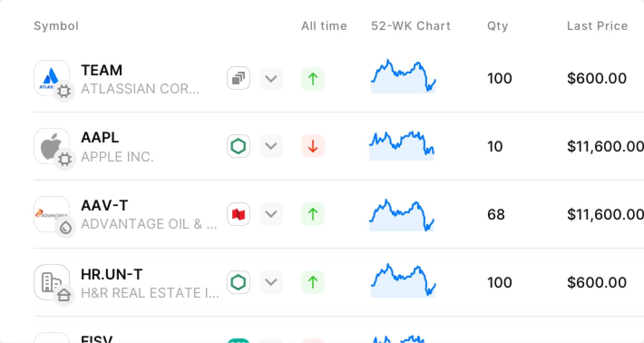
Task: Click the All time column header
Action: point(324,26)
